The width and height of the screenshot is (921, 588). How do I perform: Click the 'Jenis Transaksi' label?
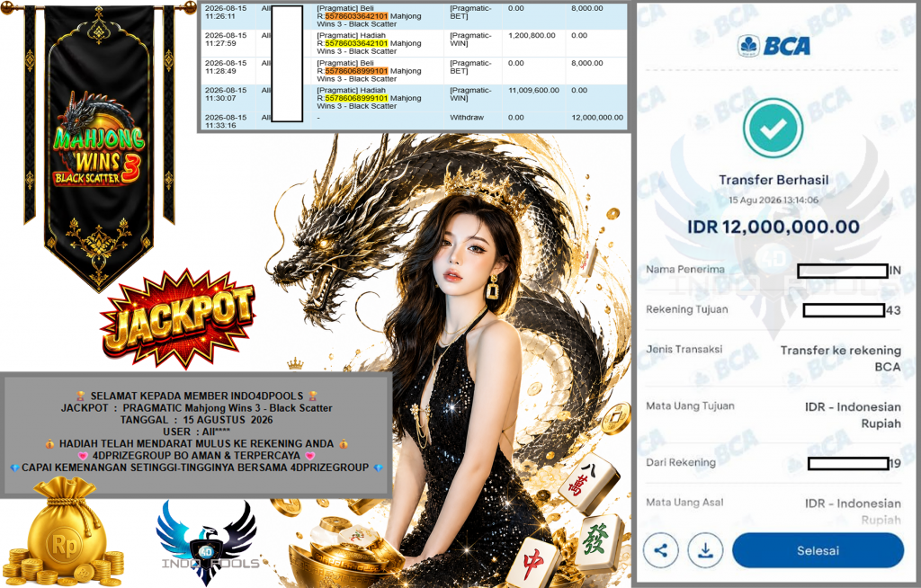(684, 349)
